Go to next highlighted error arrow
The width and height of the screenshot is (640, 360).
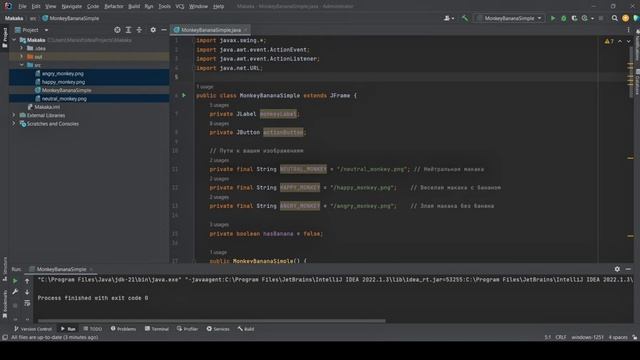click(628, 41)
